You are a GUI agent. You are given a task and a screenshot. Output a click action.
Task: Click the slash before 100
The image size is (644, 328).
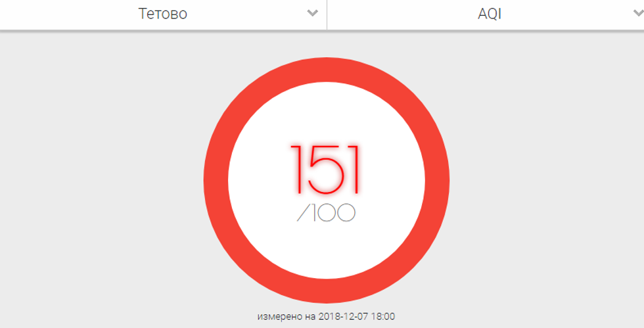(x=303, y=213)
